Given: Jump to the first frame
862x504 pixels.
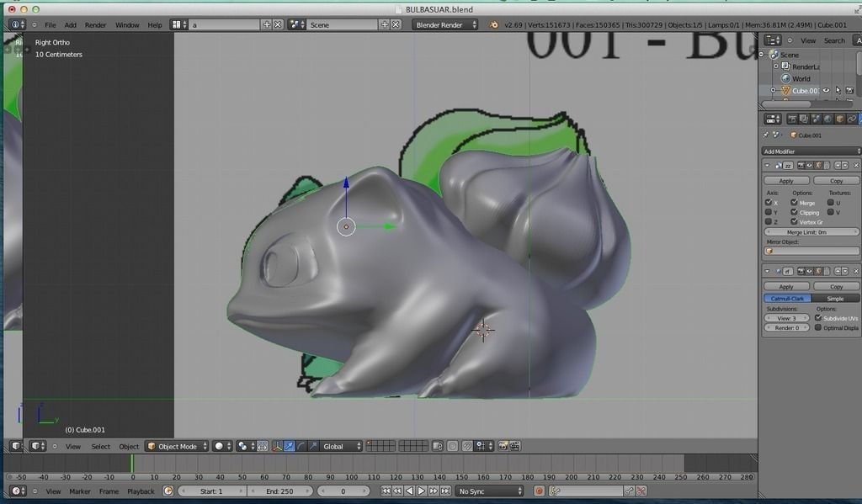Looking at the screenshot, I should (x=386, y=491).
